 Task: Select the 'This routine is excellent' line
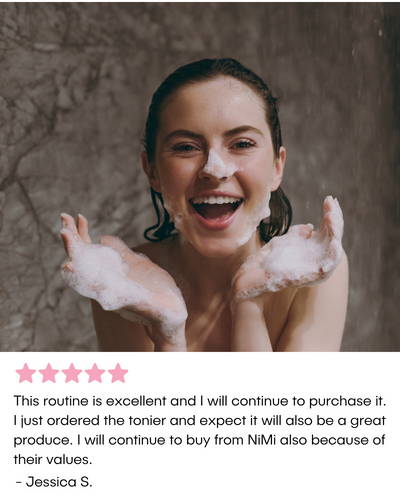199,401
